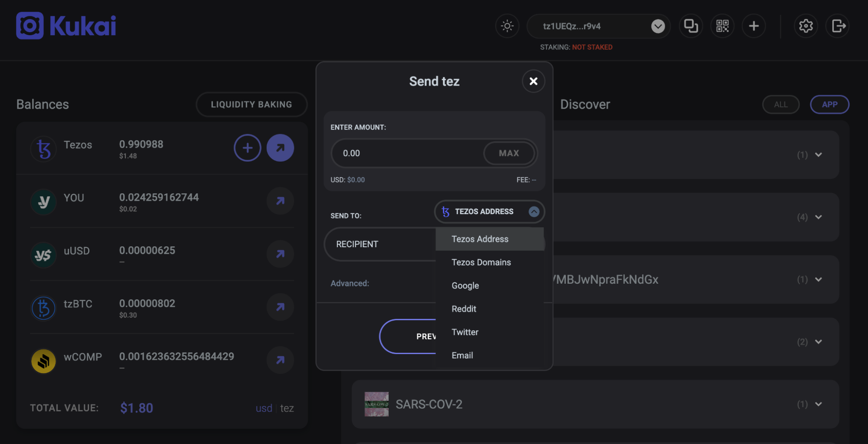This screenshot has width=868, height=444.
Task: Open settings gear icon
Action: (806, 26)
